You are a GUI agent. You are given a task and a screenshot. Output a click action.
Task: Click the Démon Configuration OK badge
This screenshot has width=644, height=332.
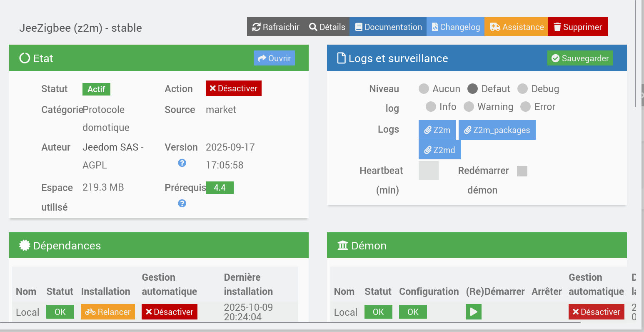point(413,312)
